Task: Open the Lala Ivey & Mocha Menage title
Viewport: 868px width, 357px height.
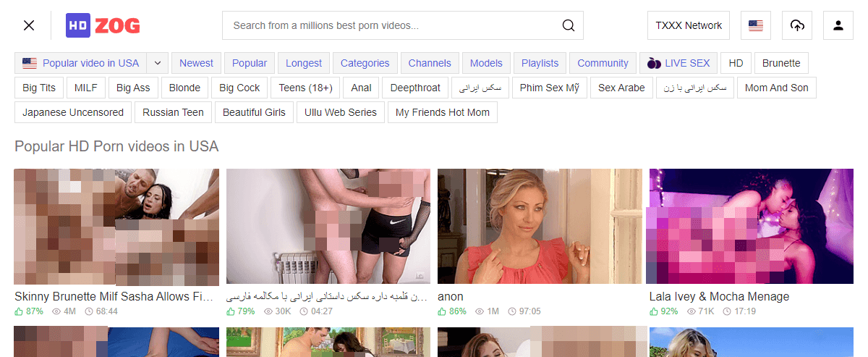Action: (720, 296)
